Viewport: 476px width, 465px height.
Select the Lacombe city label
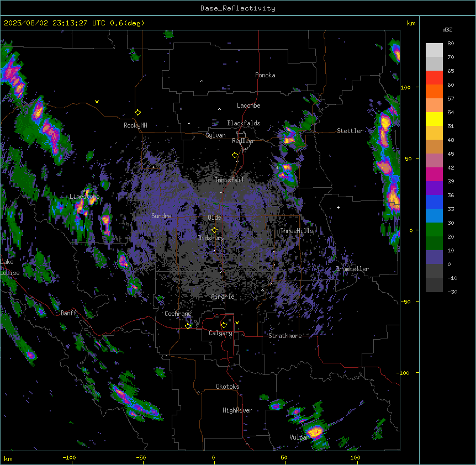[x=248, y=105]
